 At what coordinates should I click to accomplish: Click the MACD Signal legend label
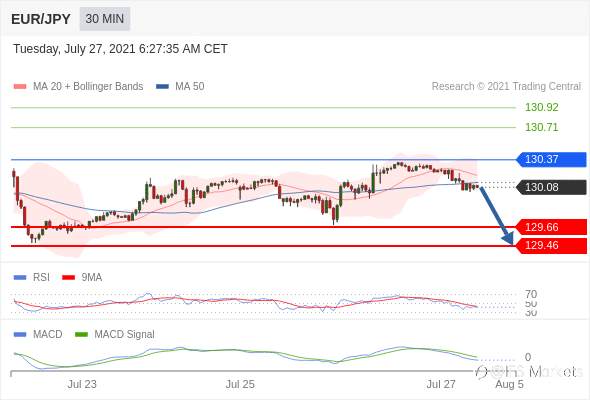coord(125,334)
